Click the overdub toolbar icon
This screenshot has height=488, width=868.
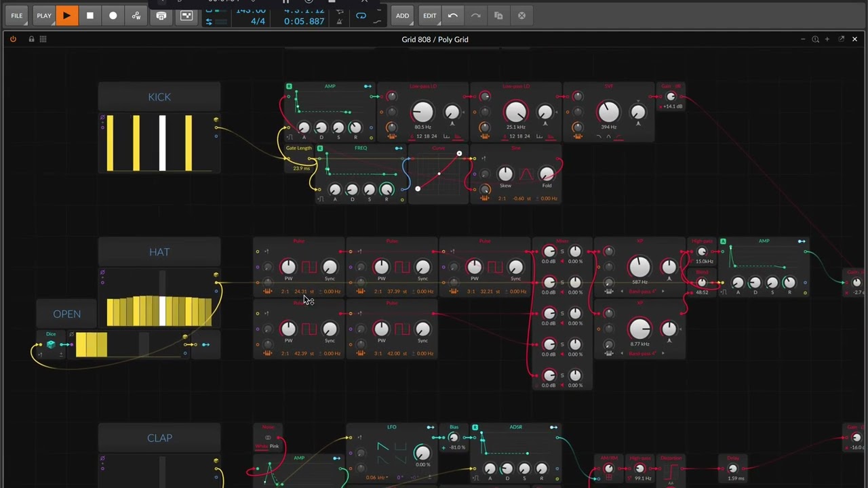(161, 16)
